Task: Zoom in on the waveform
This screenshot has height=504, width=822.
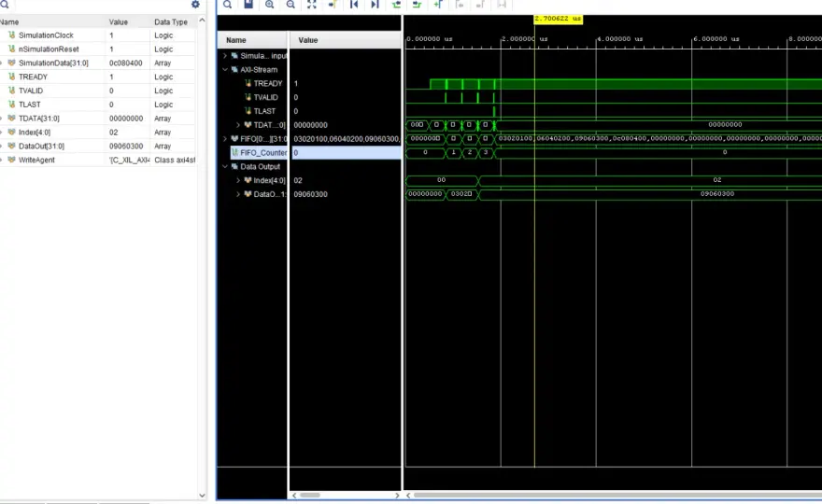Action: point(269,4)
